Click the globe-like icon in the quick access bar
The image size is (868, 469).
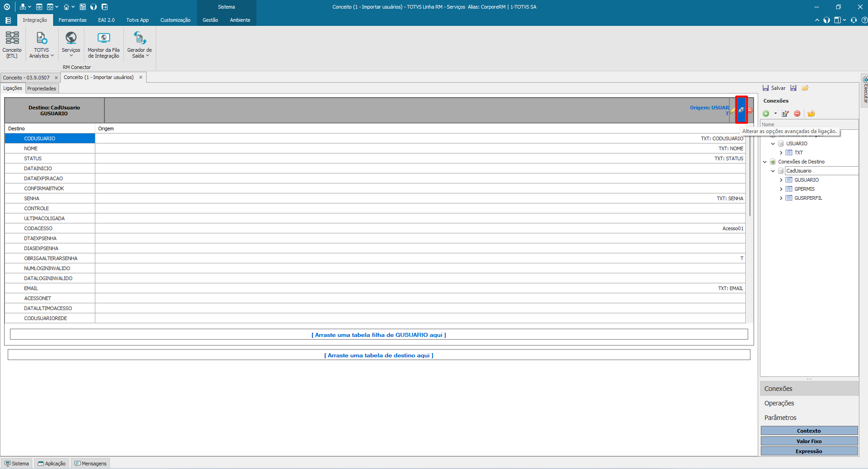click(x=94, y=7)
